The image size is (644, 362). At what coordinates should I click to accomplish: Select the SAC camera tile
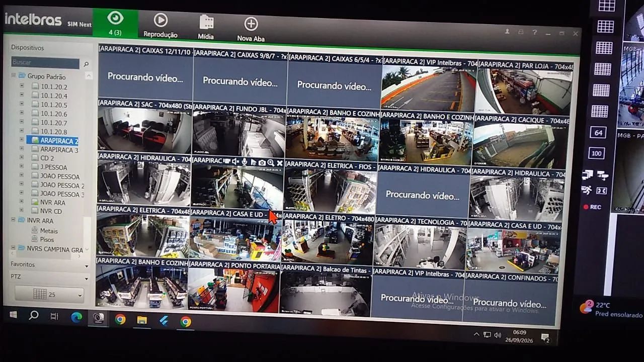coord(144,126)
